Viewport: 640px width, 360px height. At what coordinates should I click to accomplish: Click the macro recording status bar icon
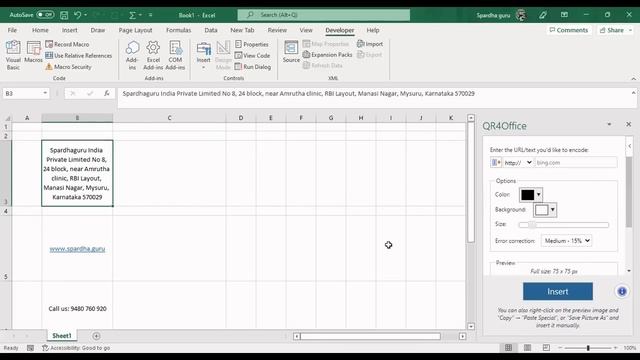[x=30, y=348]
